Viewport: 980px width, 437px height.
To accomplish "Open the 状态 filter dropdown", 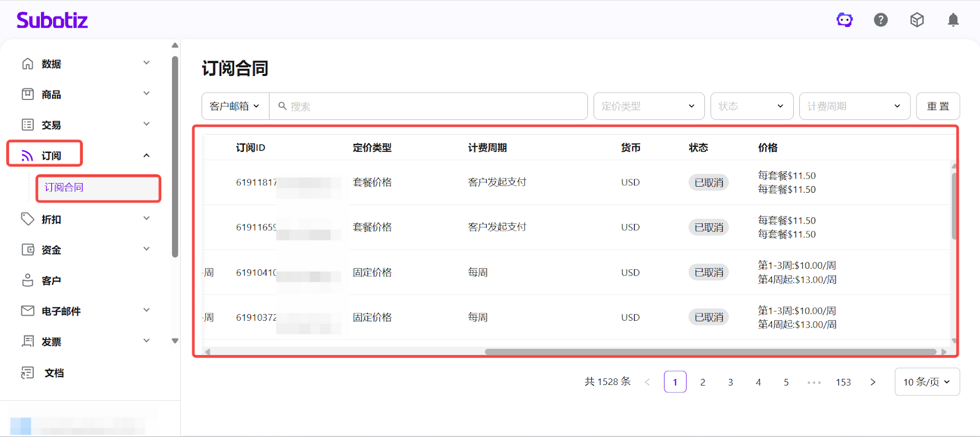I will click(x=752, y=106).
